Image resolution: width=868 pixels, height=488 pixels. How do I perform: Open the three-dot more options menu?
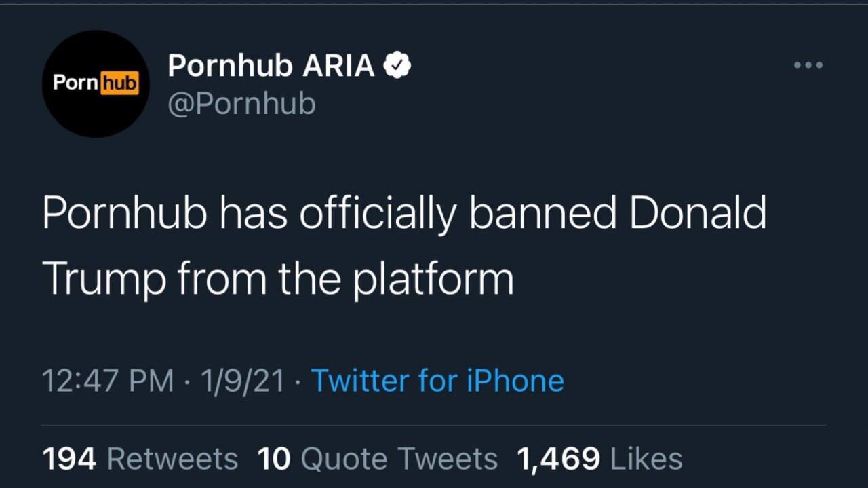click(809, 66)
